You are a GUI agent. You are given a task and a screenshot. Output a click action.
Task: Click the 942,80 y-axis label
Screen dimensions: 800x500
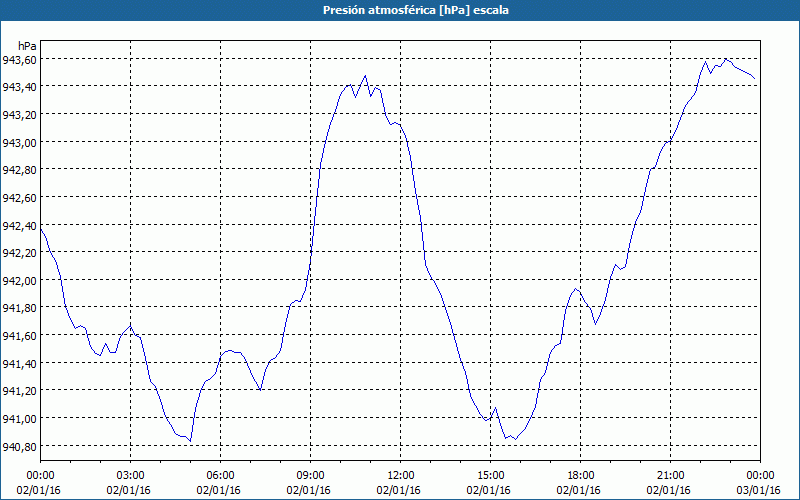[19, 170]
